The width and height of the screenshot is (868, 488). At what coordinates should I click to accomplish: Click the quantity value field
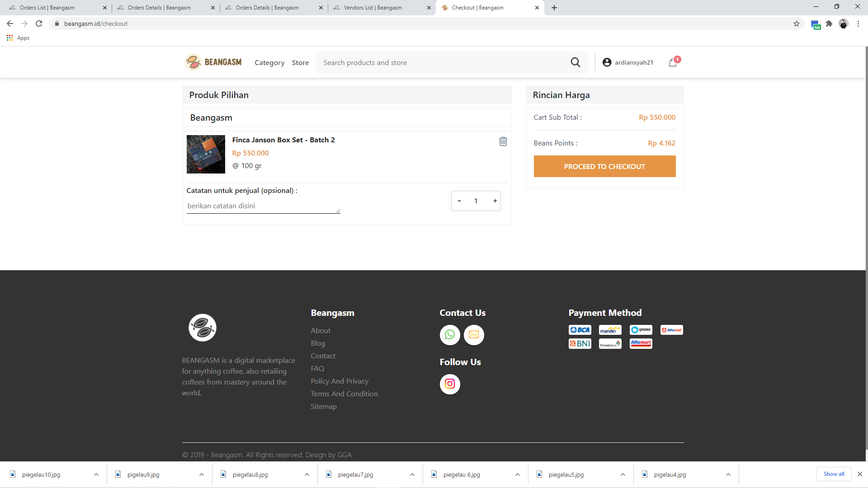[476, 201]
